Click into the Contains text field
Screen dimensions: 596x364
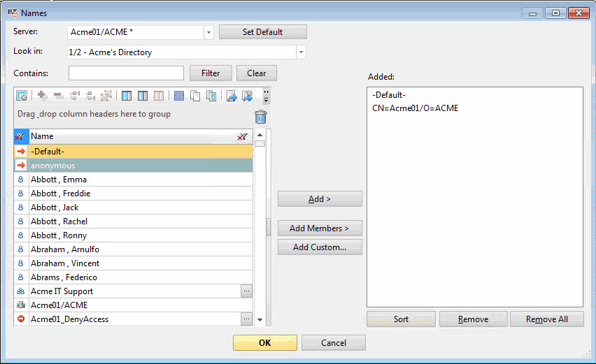tap(126, 73)
